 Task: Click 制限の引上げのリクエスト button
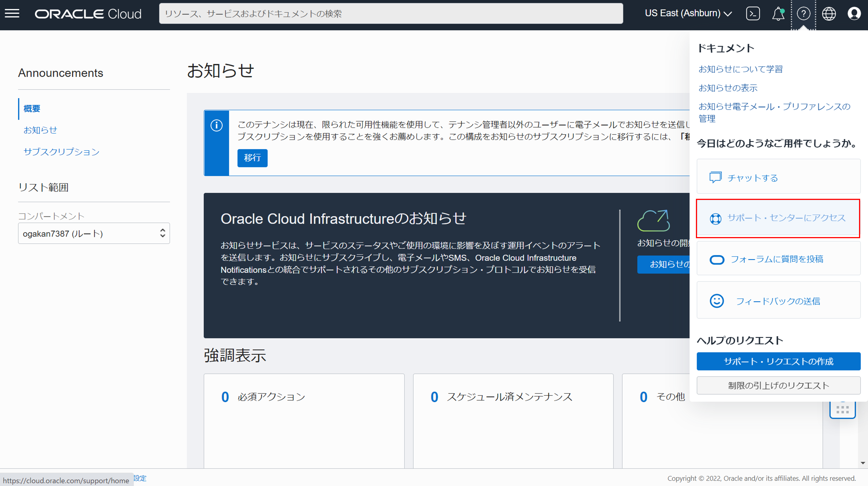coord(778,385)
